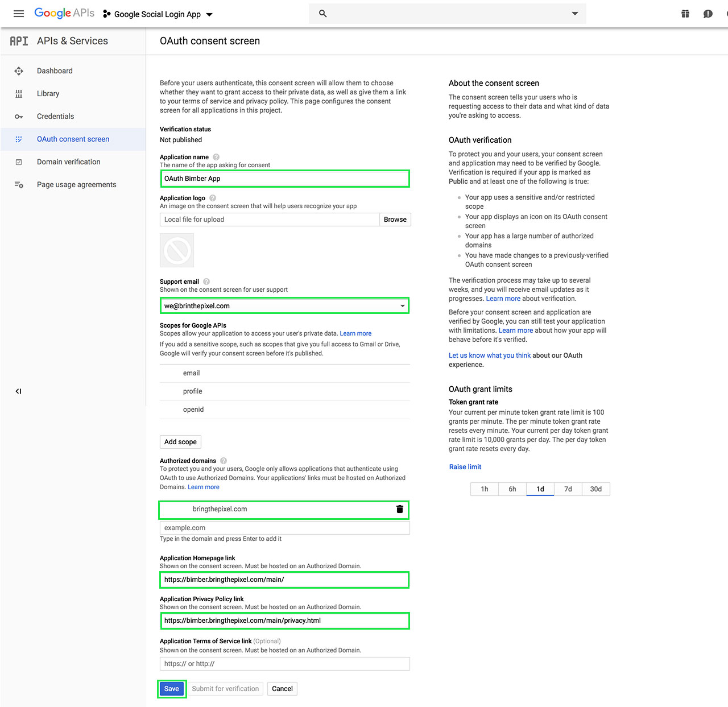The width and height of the screenshot is (728, 707).
Task: Select the 6h time range tab
Action: 512,489
